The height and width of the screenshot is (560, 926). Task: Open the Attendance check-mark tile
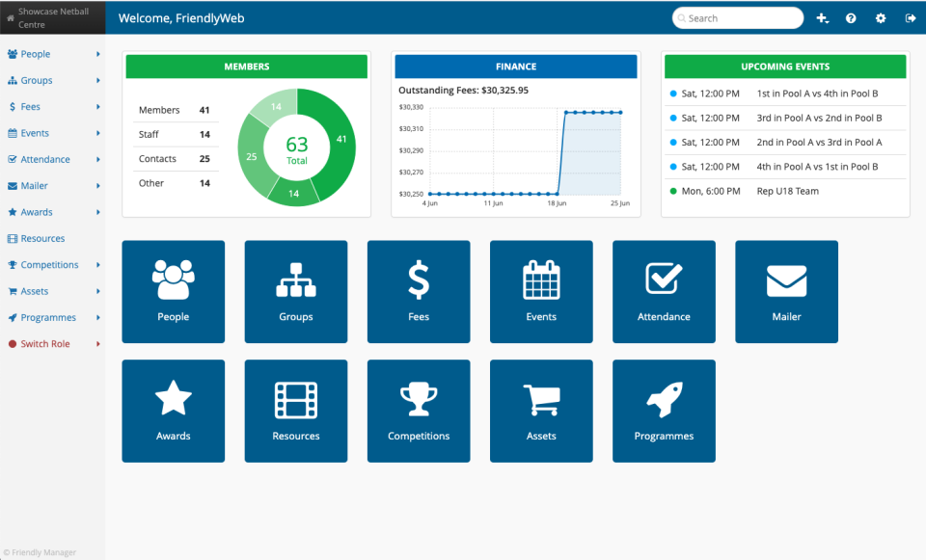(664, 292)
